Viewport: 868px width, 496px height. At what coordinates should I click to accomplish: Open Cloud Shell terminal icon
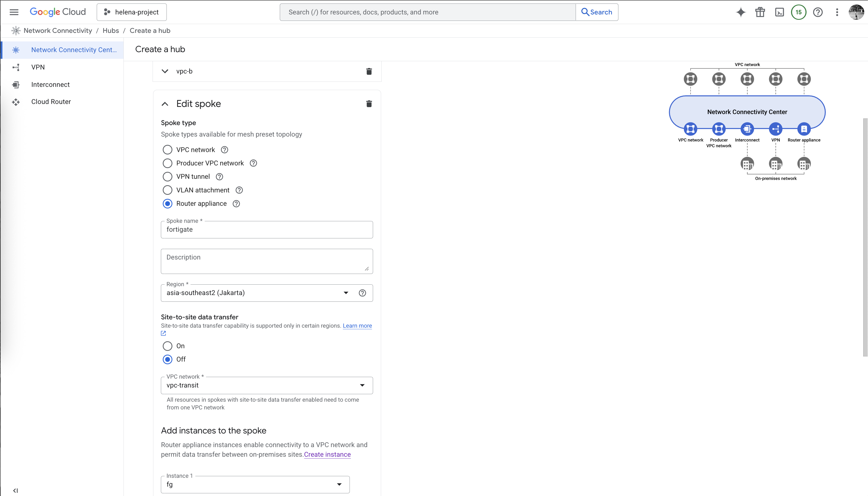coord(780,12)
